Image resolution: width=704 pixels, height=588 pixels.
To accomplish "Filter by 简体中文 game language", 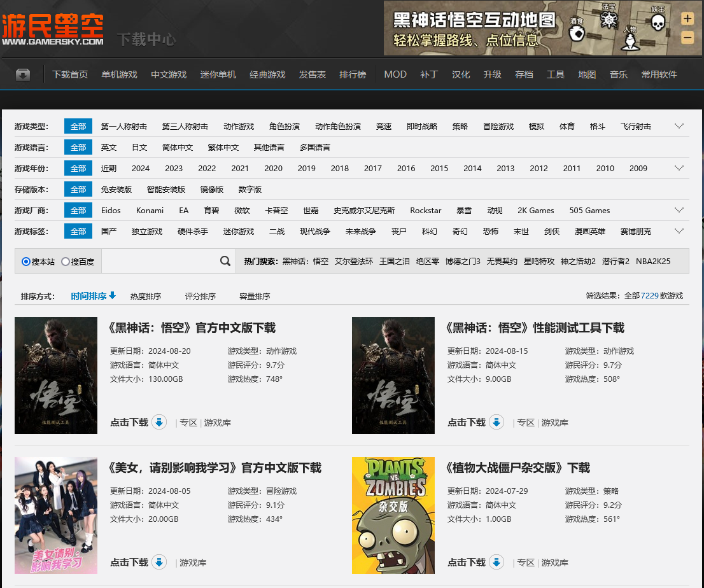I will (x=178, y=147).
